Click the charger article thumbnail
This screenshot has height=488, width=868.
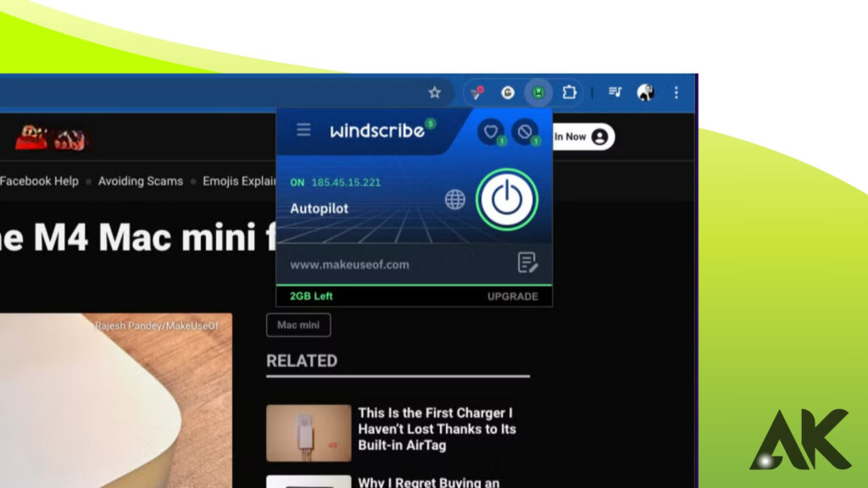click(x=309, y=433)
